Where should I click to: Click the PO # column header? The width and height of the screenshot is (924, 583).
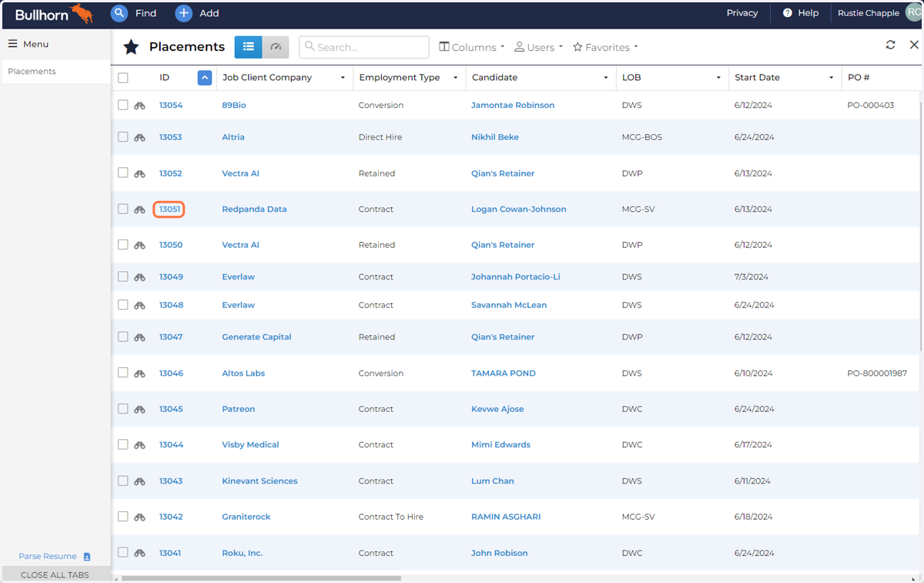click(x=859, y=77)
